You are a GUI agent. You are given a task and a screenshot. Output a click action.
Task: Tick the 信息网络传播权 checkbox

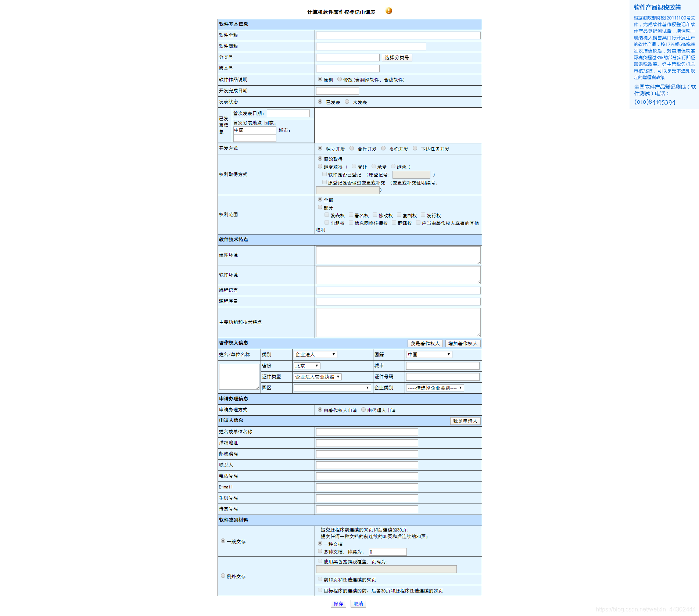pos(351,223)
